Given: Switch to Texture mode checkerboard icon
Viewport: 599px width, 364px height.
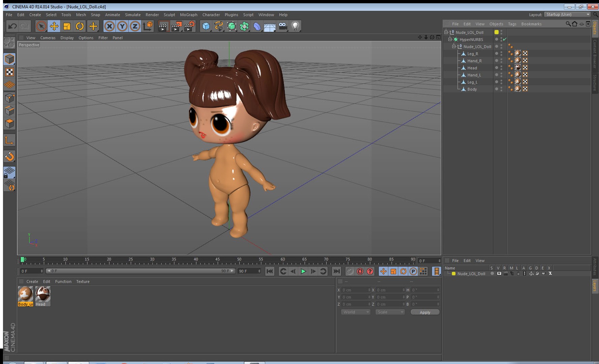Looking at the screenshot, I should [x=9, y=72].
